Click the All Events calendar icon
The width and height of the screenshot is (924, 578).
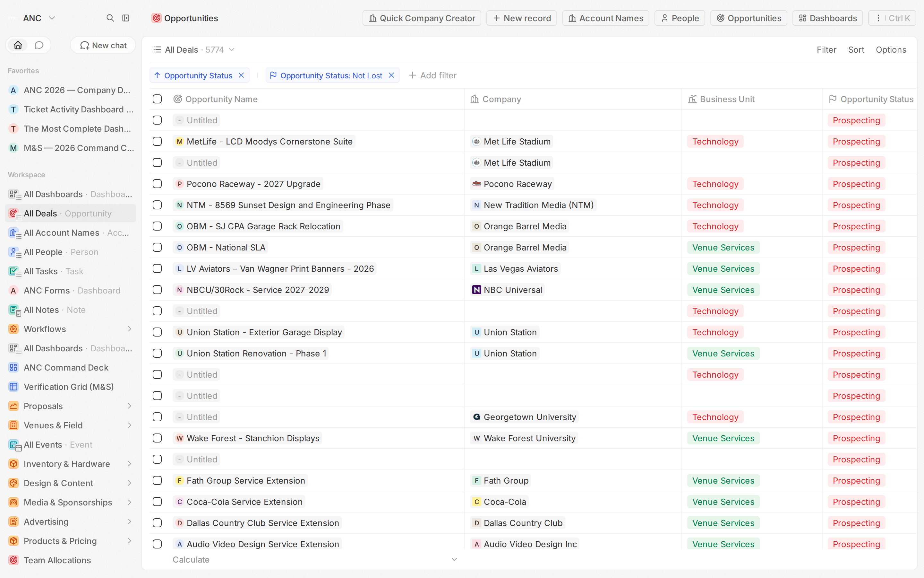click(x=14, y=445)
